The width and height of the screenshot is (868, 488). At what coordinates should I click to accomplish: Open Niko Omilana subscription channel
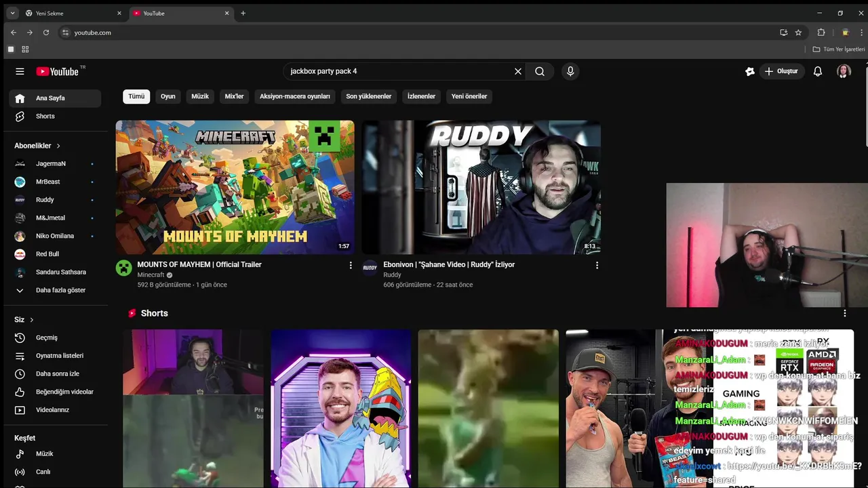(x=55, y=236)
